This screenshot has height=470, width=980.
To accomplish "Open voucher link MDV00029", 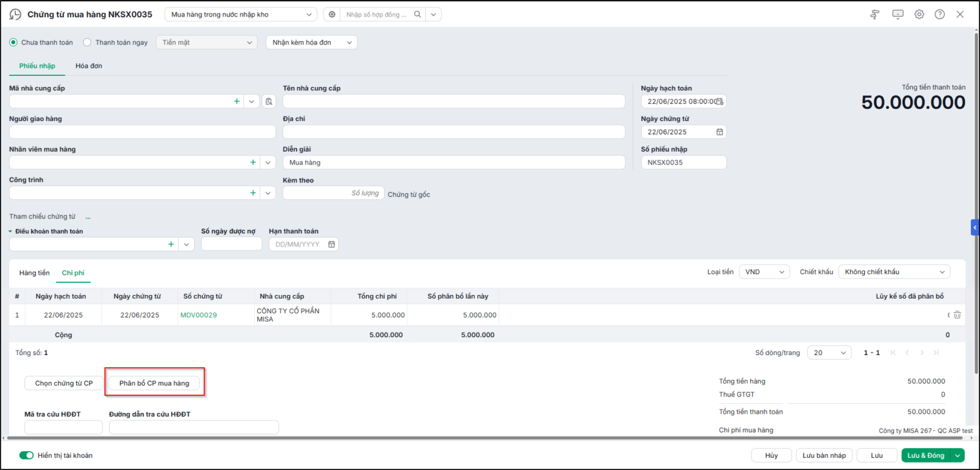I will click(x=198, y=315).
